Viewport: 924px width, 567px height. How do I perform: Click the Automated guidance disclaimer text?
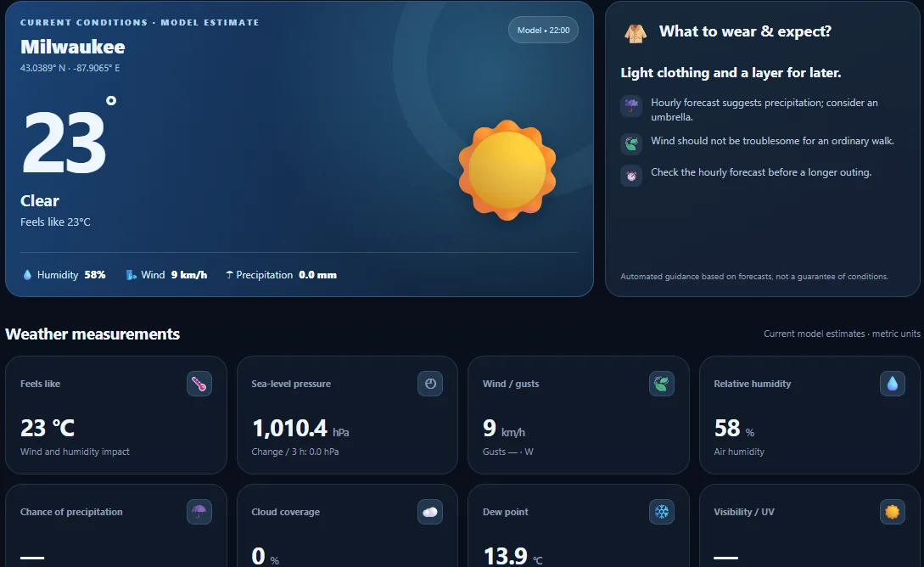754,277
